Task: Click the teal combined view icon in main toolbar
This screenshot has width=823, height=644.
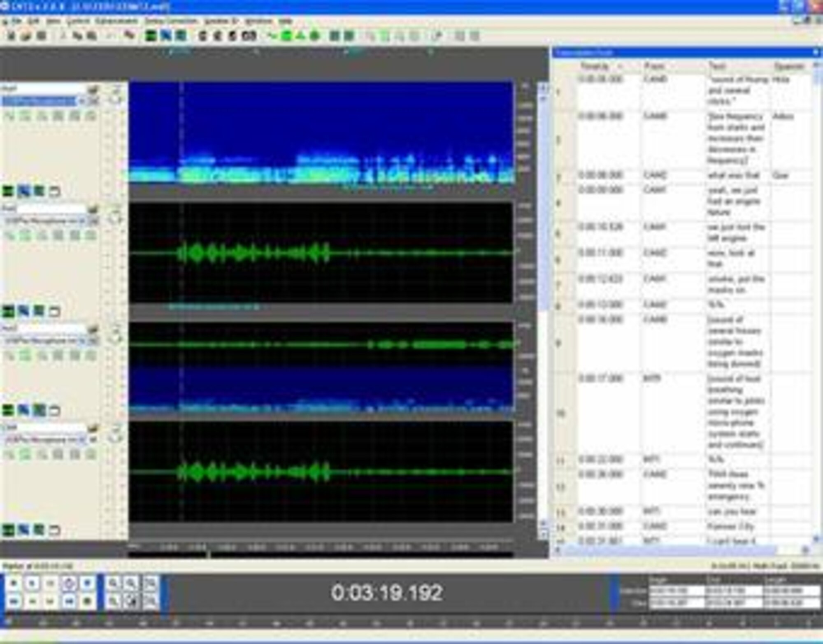Action: (181, 36)
